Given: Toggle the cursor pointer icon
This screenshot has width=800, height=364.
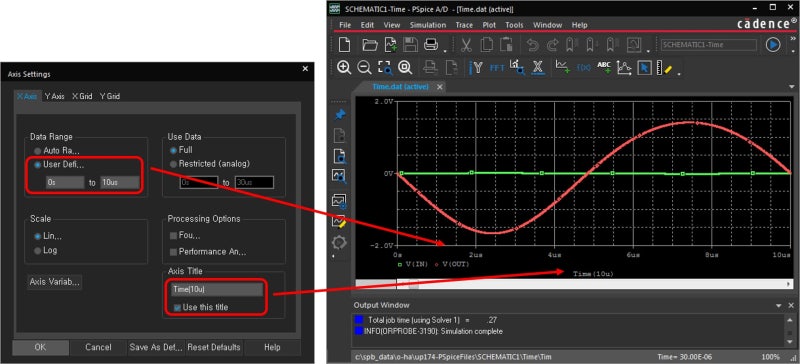Looking at the screenshot, I should pyautogui.click(x=644, y=67).
